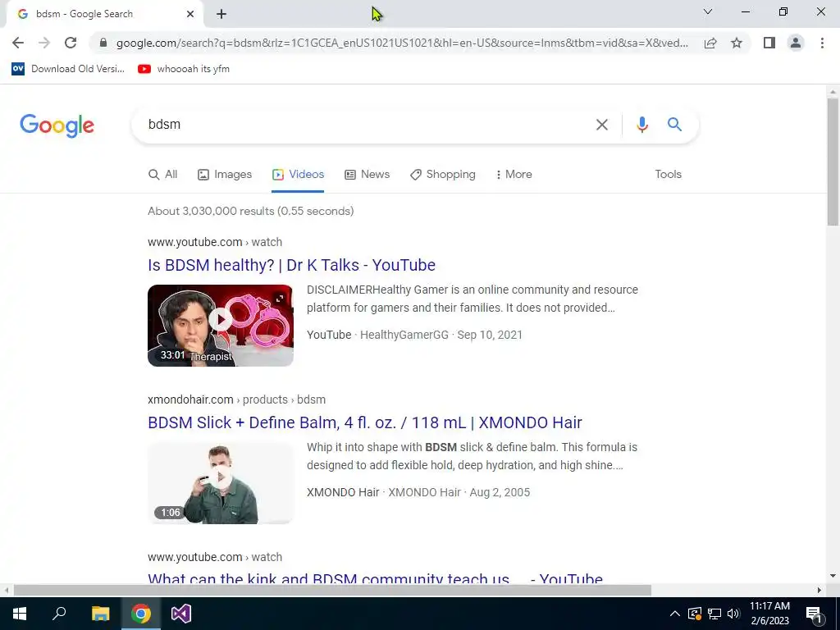
Task: Select the Videos tab
Action: (x=298, y=174)
